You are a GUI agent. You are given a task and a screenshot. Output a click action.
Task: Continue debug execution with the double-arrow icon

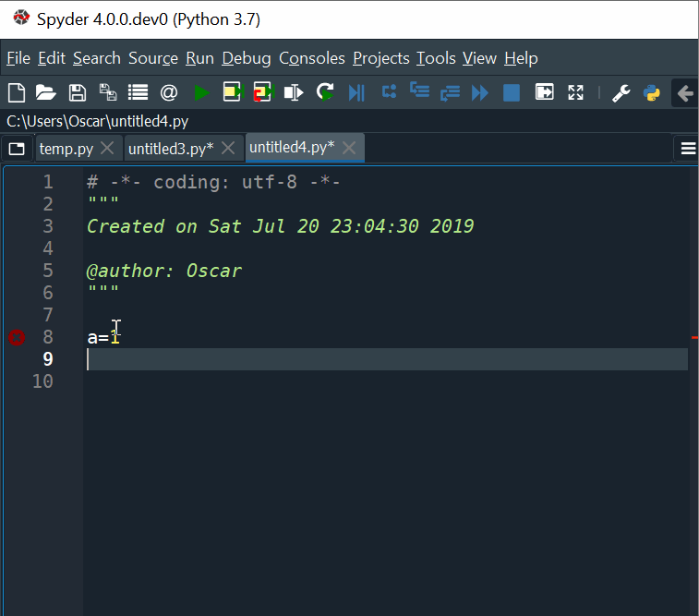(x=479, y=92)
